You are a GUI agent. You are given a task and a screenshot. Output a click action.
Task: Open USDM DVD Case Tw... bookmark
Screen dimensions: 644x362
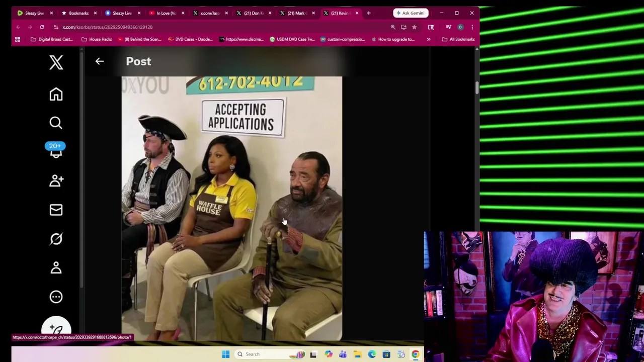tap(292, 39)
